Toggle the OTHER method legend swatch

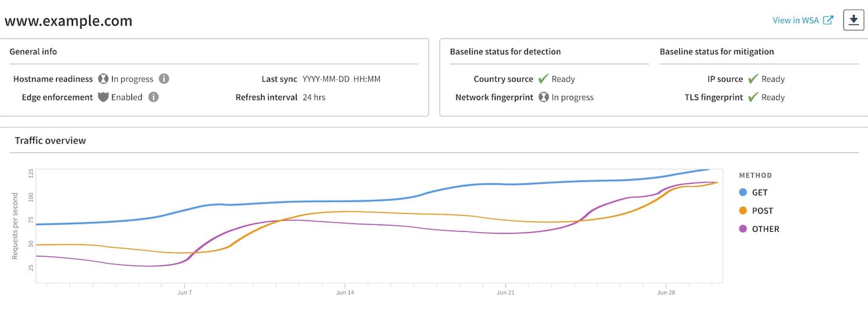pyautogui.click(x=743, y=229)
